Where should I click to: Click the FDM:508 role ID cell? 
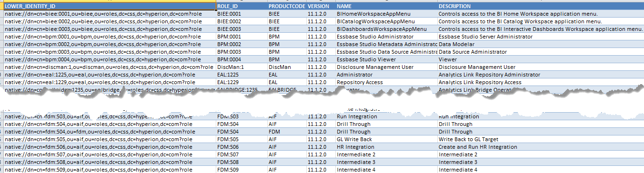241,163
